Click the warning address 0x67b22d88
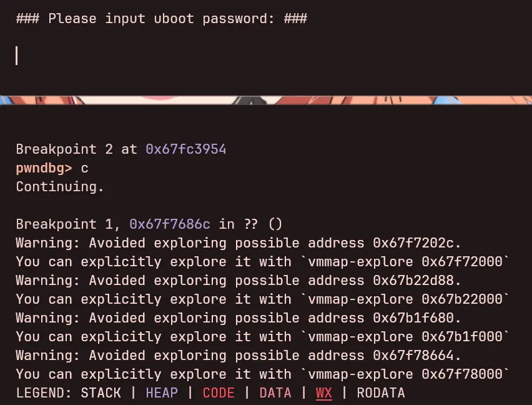Screen dimensions: 532x405 point(418,281)
